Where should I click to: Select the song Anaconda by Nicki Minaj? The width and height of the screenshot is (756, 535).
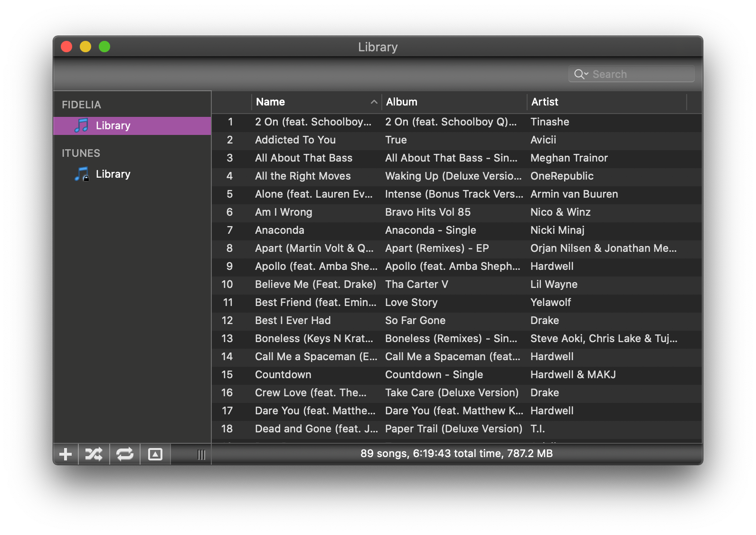tap(279, 230)
